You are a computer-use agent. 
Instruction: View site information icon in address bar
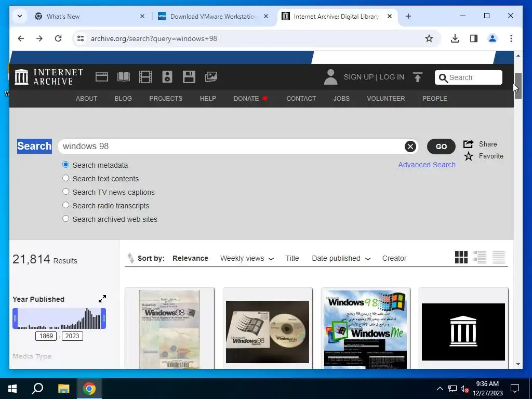(x=81, y=38)
